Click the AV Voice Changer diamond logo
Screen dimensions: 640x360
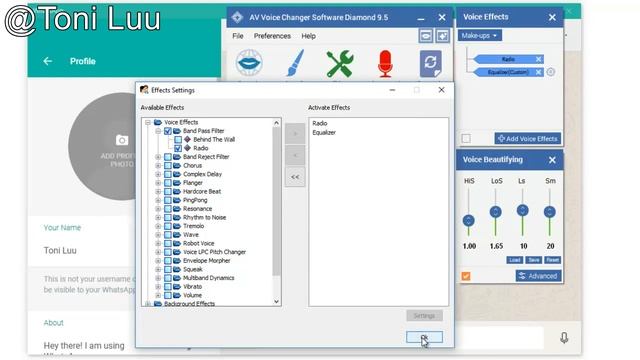237,18
